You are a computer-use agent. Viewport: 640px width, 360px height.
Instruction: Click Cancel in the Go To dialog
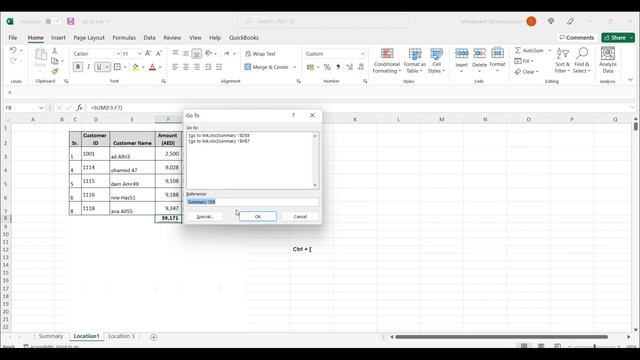300,217
